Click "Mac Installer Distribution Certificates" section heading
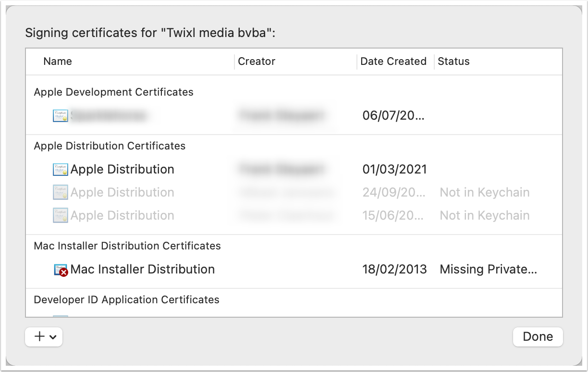The image size is (588, 372). (127, 246)
